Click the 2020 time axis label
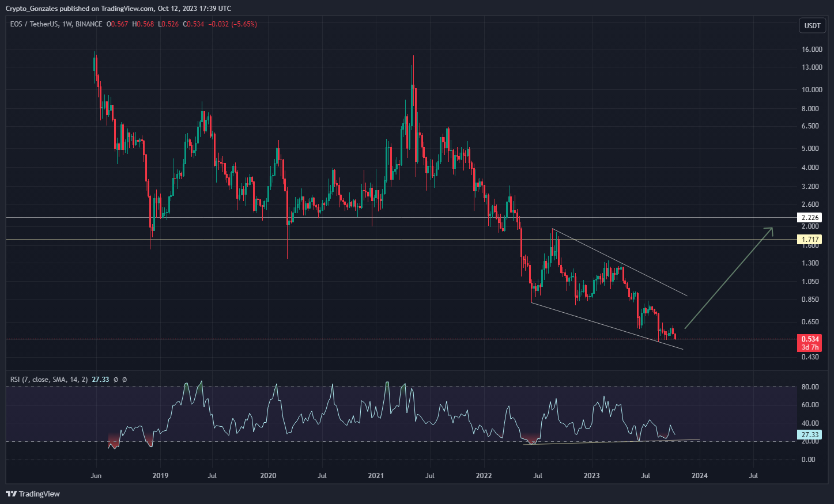The image size is (834, 504). coord(268,476)
